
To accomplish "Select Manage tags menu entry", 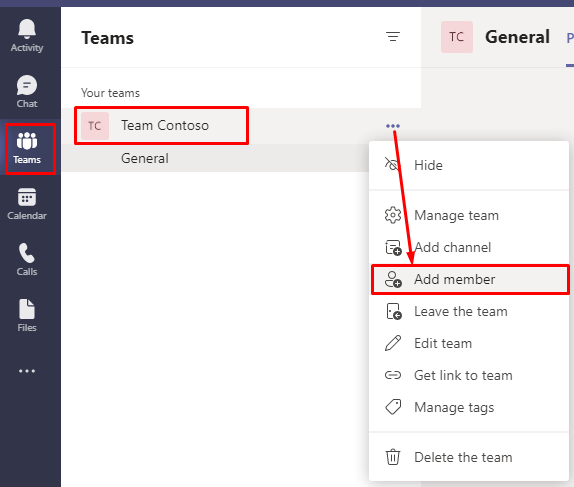I will pyautogui.click(x=469, y=407).
